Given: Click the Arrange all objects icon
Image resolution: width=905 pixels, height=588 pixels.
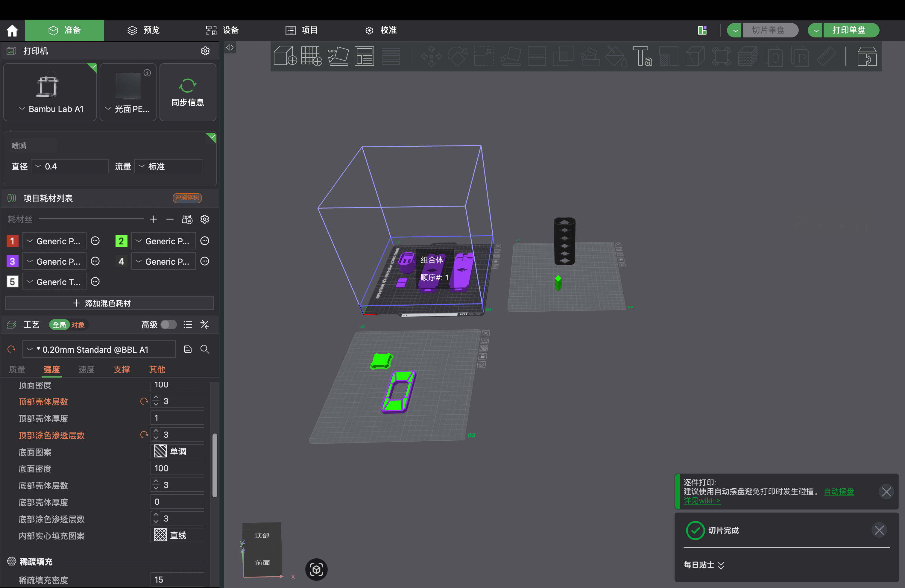Looking at the screenshot, I should click(x=364, y=56).
